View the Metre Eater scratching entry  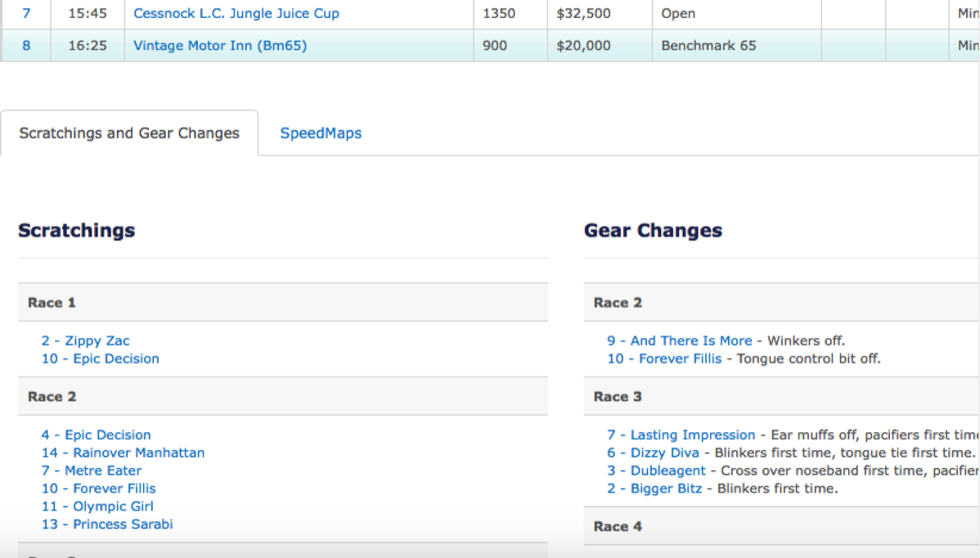coord(92,471)
